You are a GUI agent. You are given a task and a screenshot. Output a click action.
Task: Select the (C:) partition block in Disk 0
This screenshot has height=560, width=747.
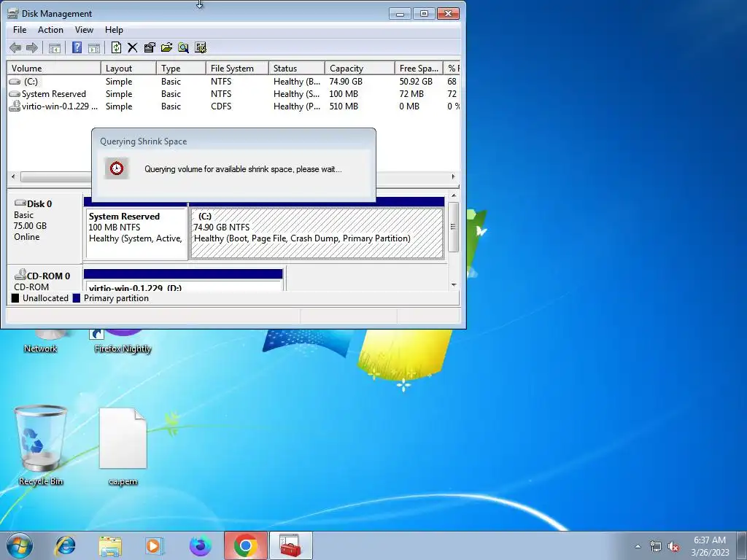pyautogui.click(x=317, y=233)
